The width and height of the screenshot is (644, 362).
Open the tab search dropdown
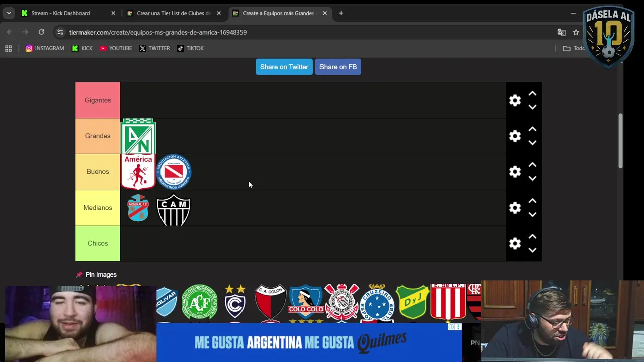click(9, 13)
